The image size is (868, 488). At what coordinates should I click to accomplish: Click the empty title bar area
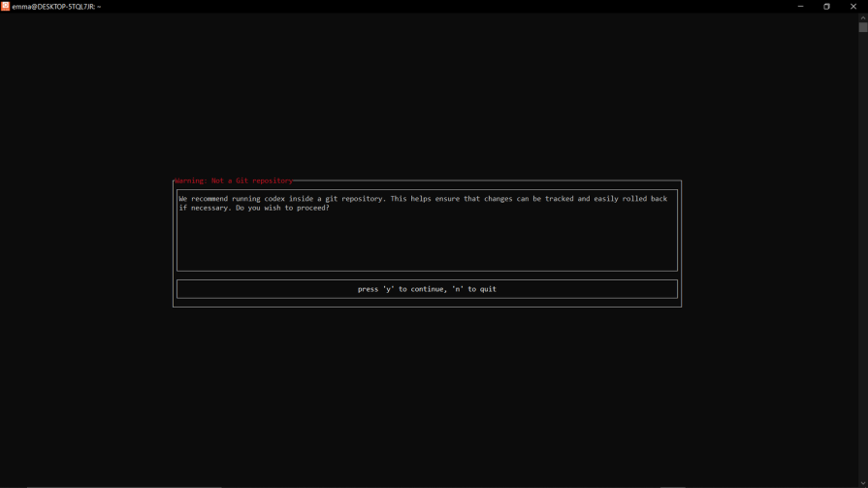436,6
